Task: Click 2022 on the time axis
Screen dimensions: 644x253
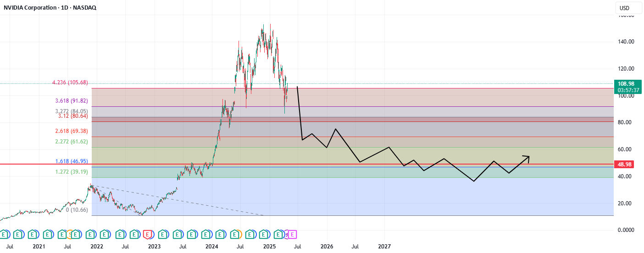Action: tap(96, 247)
